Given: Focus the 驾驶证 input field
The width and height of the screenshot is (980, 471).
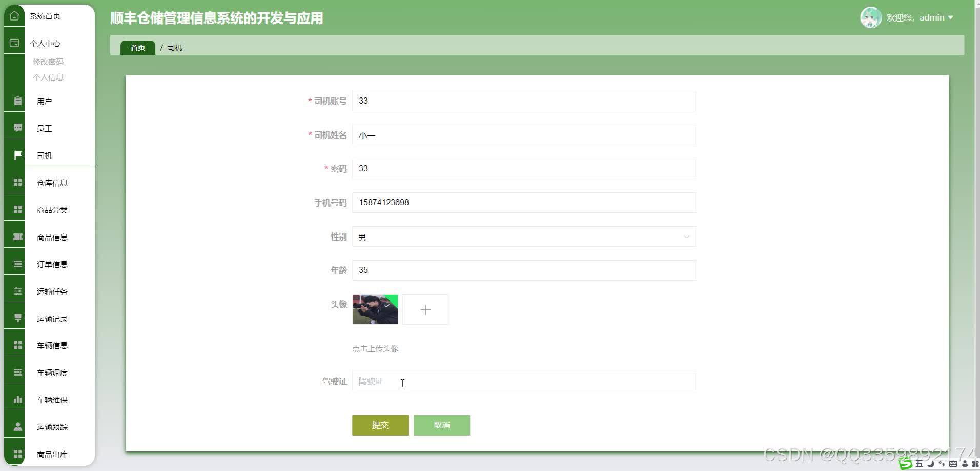Looking at the screenshot, I should pyautogui.click(x=524, y=381).
